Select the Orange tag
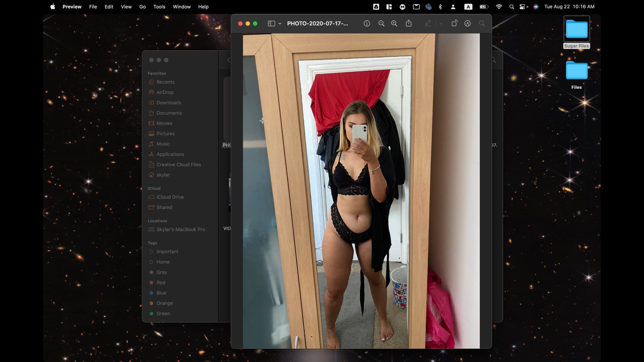 point(165,303)
